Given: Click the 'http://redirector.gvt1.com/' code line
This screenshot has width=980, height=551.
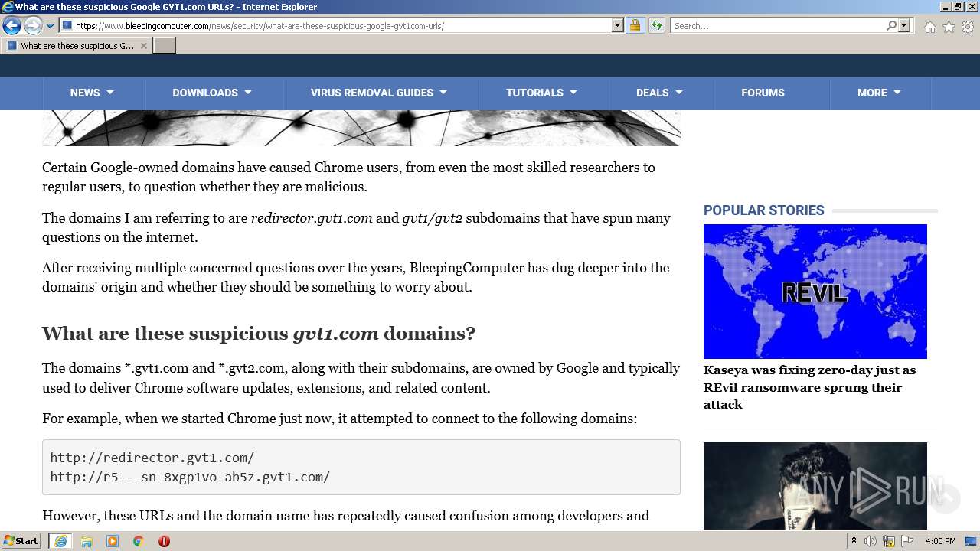Looking at the screenshot, I should coord(152,458).
